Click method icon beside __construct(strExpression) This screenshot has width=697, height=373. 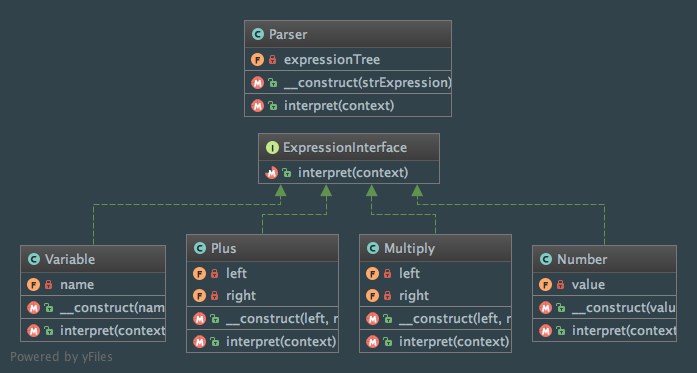tap(257, 83)
